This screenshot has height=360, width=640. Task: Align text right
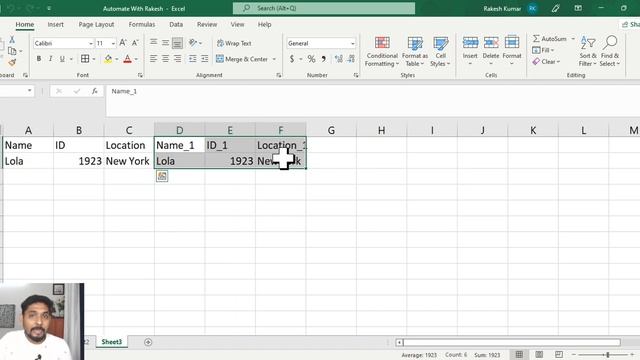coord(177,59)
